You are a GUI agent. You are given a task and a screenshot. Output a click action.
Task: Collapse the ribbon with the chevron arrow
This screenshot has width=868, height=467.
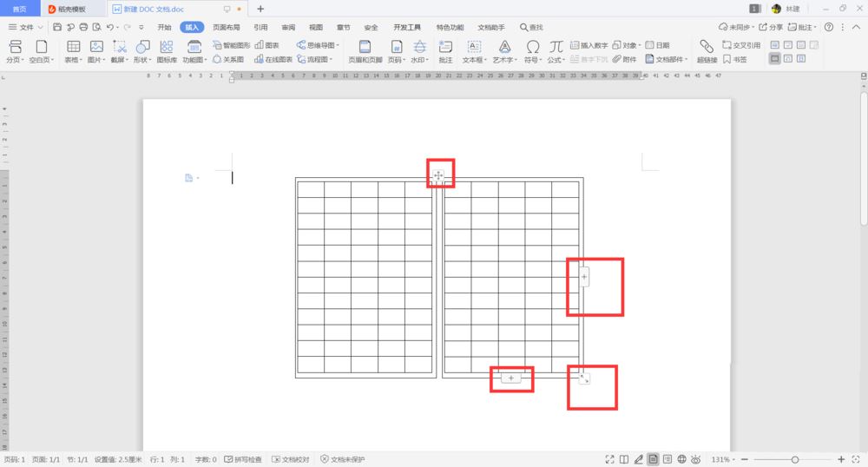click(x=856, y=27)
